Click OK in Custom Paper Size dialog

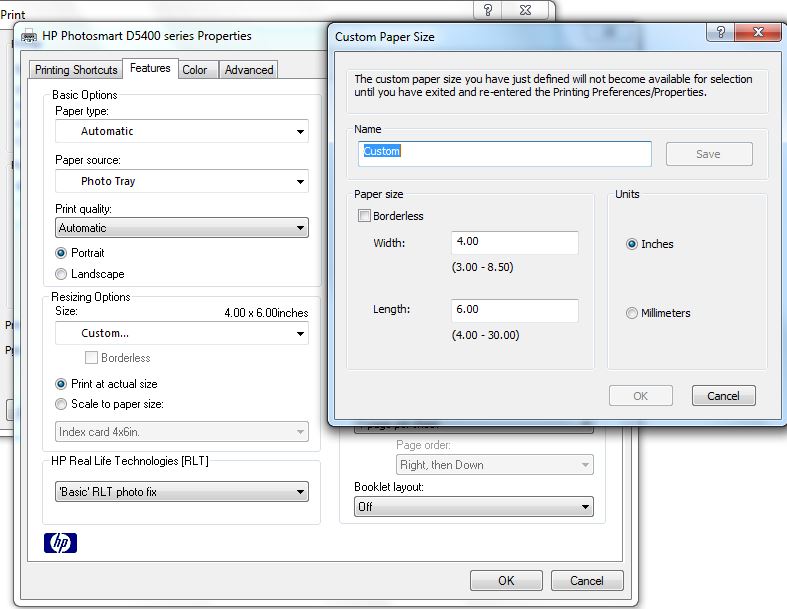(640, 396)
